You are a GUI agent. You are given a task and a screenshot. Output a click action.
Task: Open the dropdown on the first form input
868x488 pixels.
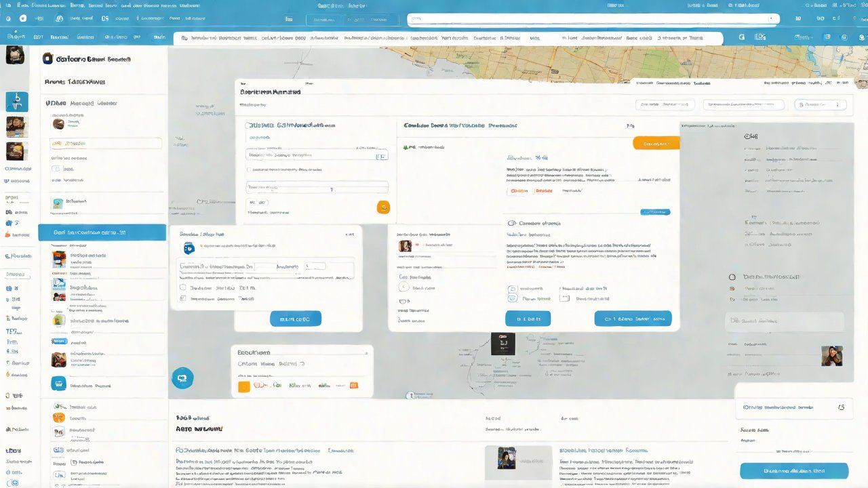[381, 155]
